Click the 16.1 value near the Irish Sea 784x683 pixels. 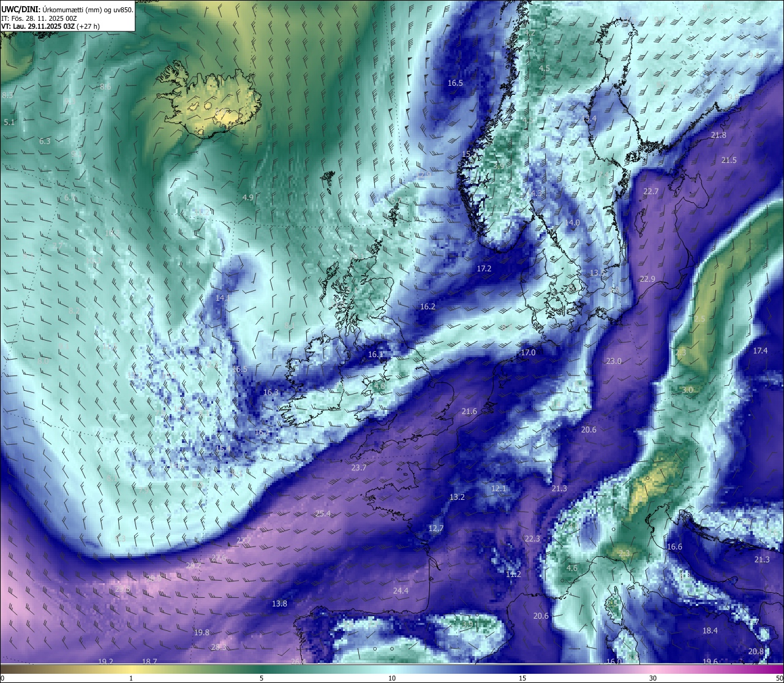(x=375, y=354)
